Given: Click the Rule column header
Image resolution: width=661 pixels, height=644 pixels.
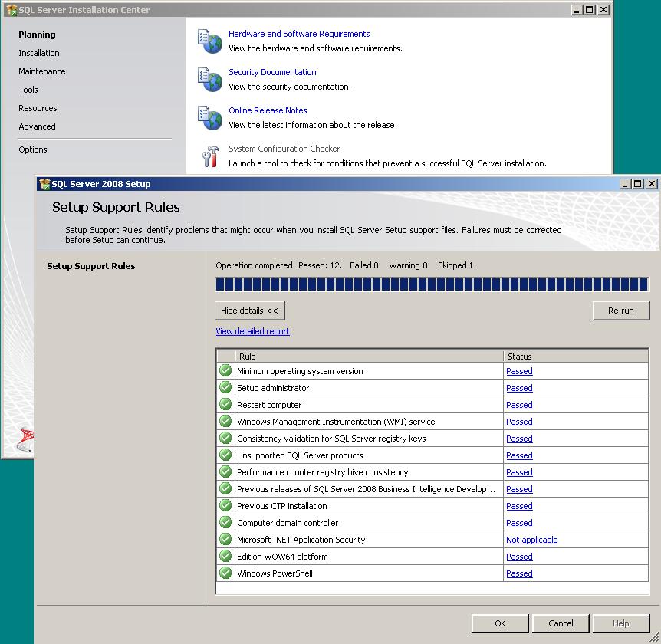Looking at the screenshot, I should (369, 356).
